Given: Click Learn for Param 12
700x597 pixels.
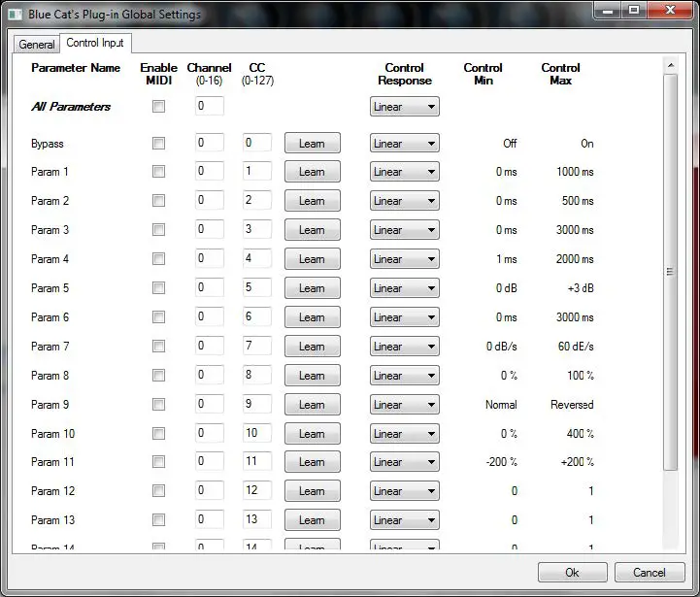Looking at the screenshot, I should tap(312, 491).
